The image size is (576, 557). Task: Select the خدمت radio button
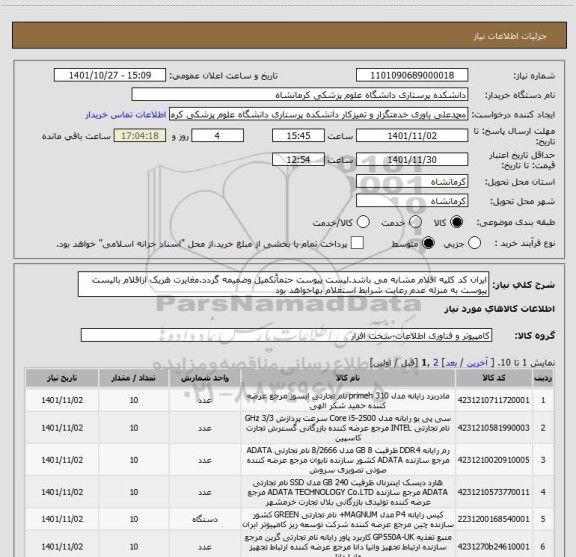415,222
